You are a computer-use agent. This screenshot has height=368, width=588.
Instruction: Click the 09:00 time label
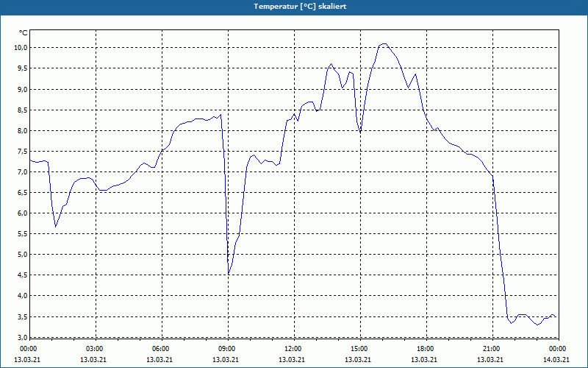[227, 349]
